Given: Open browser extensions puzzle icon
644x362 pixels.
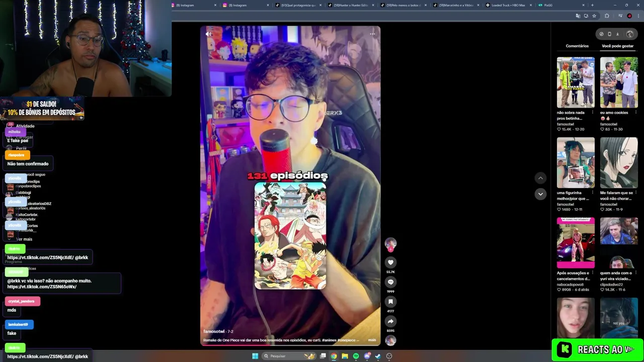Looking at the screenshot, I should (607, 16).
